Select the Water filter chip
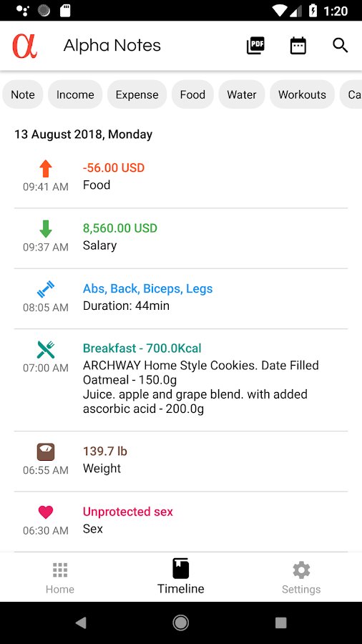The height and width of the screenshot is (644, 362). 242,94
